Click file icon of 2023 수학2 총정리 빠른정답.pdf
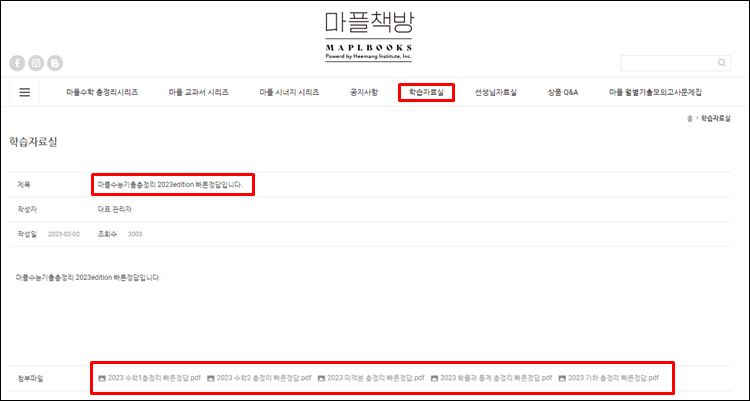Image resolution: width=750 pixels, height=401 pixels. coord(210,378)
